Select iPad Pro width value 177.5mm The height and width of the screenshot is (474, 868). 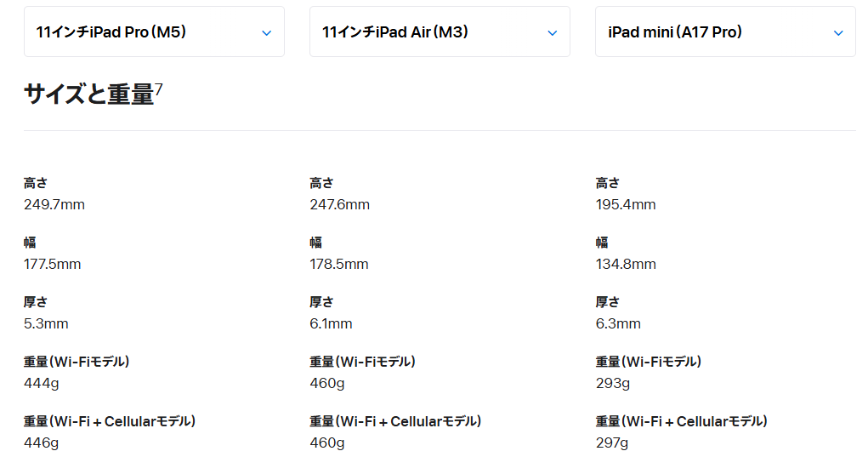tap(52, 264)
